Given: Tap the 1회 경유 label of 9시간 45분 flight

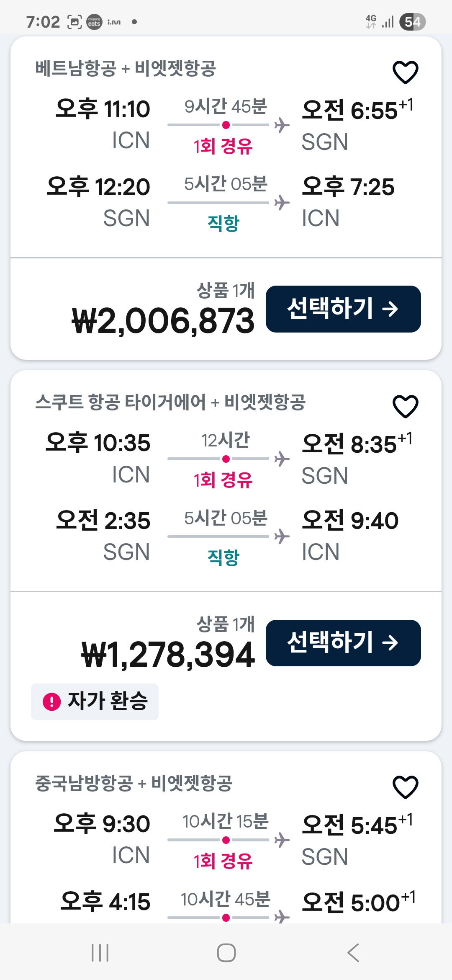Looking at the screenshot, I should pyautogui.click(x=223, y=147).
